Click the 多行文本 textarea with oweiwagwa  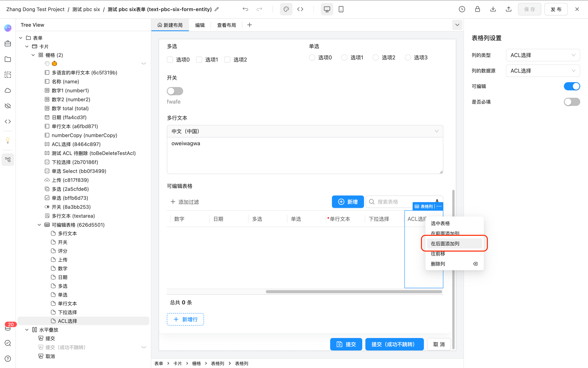tap(305, 156)
